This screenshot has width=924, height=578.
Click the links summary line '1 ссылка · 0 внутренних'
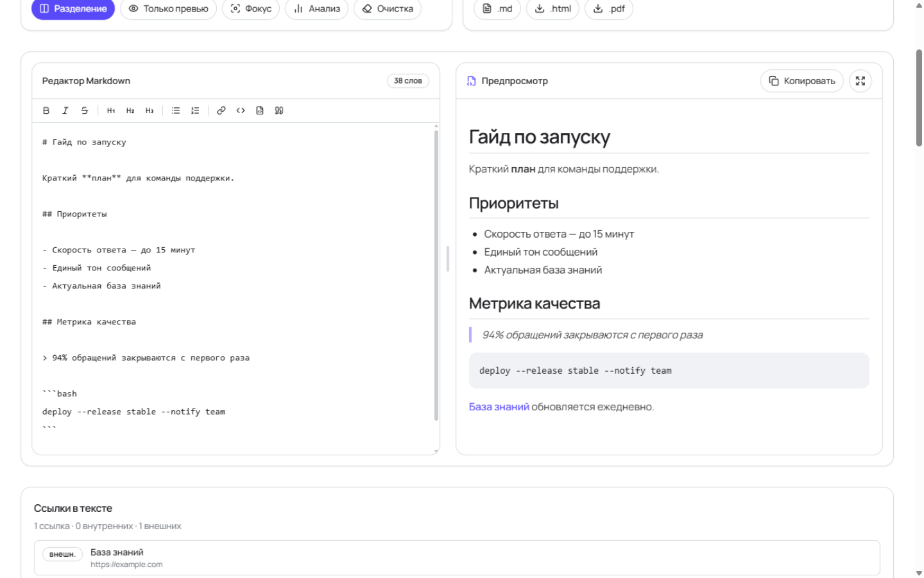[108, 526]
